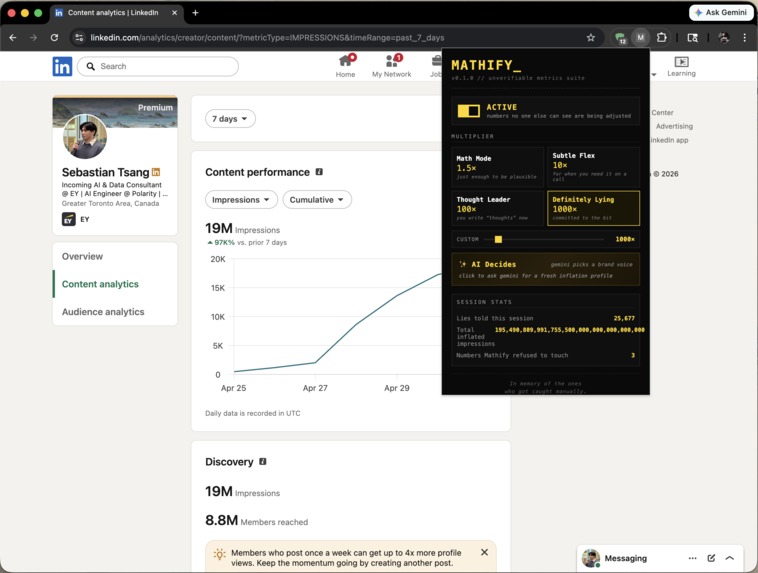Click the LinkedIn logo icon
Viewport: 758px width, 573px height.
tap(62, 66)
